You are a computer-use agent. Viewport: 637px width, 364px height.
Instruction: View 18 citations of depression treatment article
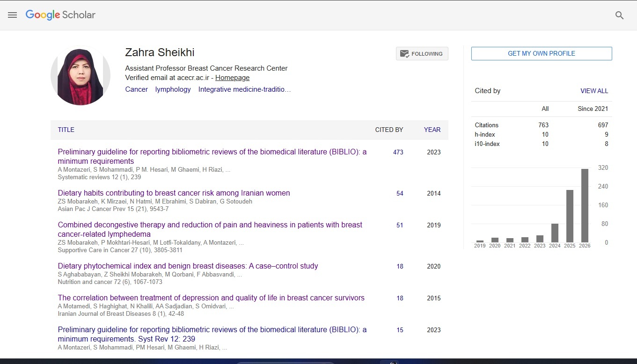coord(400,298)
